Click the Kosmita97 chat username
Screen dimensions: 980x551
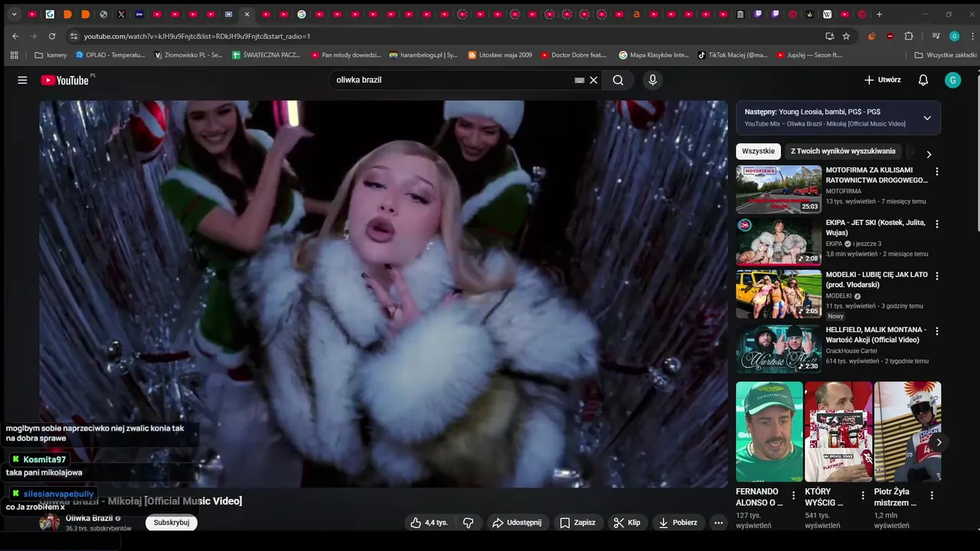(44, 460)
